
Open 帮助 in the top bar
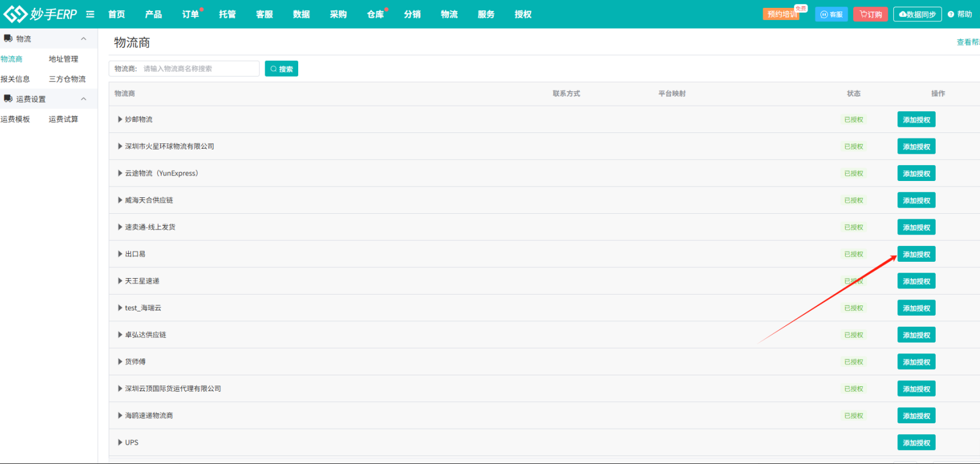[960, 14]
